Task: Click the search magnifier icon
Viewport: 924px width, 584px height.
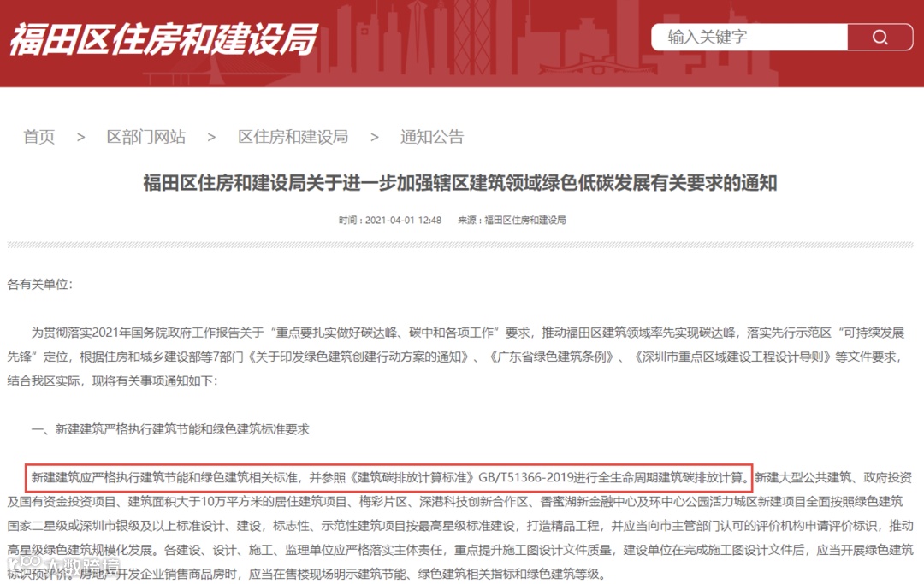Action: coord(880,37)
